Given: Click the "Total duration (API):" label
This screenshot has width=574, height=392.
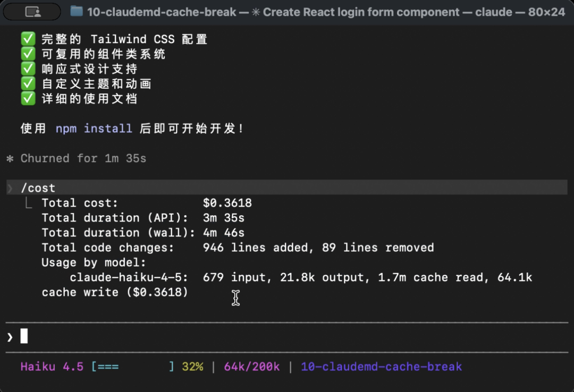Looking at the screenshot, I should pos(115,218).
